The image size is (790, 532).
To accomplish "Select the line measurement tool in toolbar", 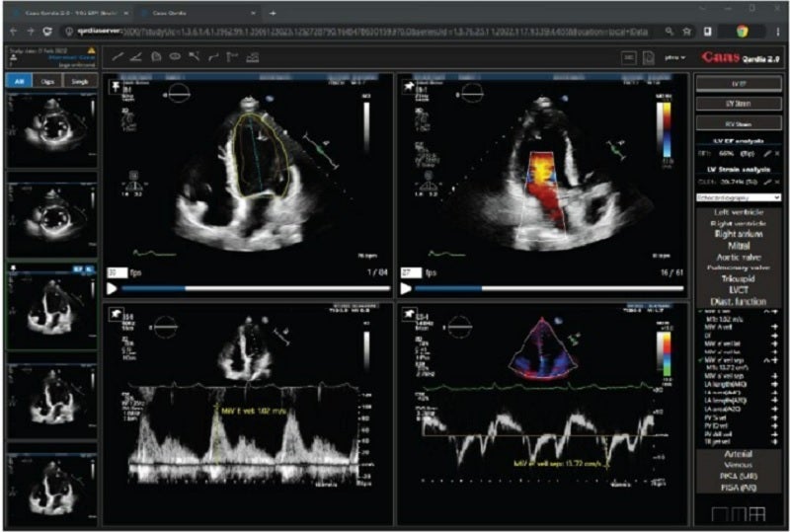I will (x=118, y=56).
